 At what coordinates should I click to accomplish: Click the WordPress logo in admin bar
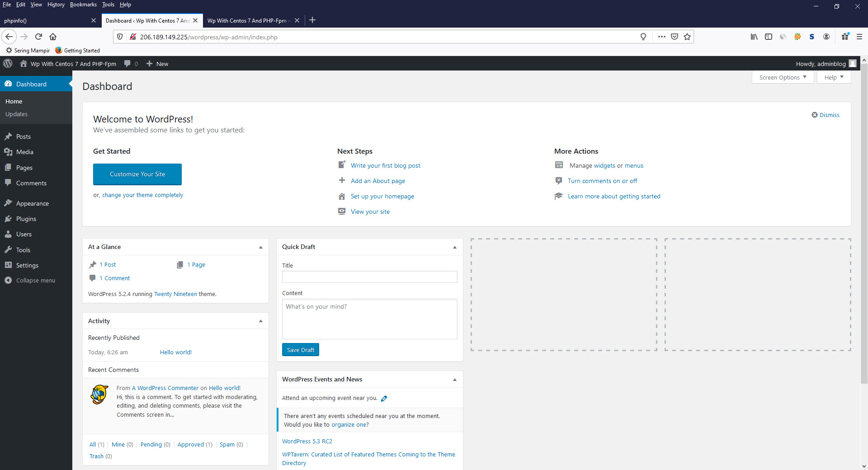(x=8, y=64)
